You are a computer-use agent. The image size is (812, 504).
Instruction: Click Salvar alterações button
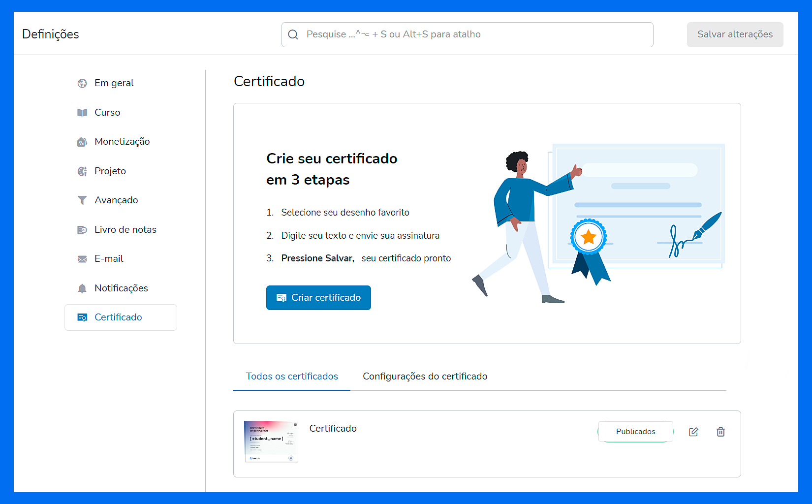735,34
